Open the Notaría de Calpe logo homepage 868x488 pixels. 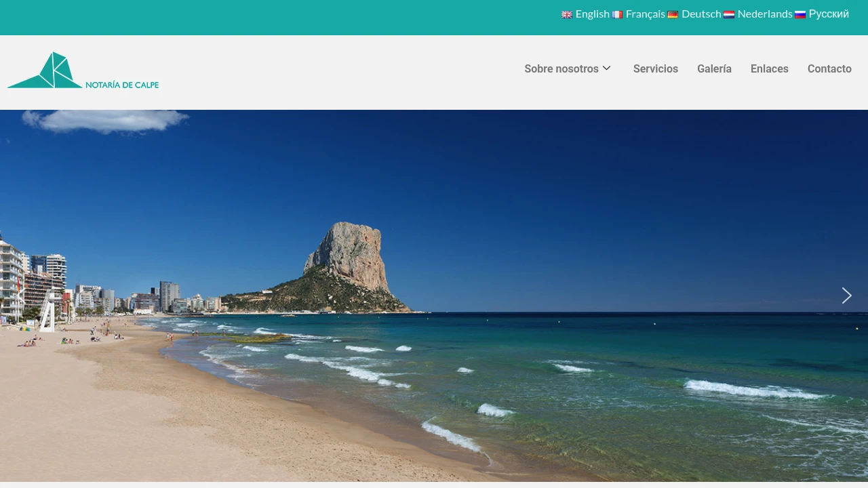click(83, 70)
